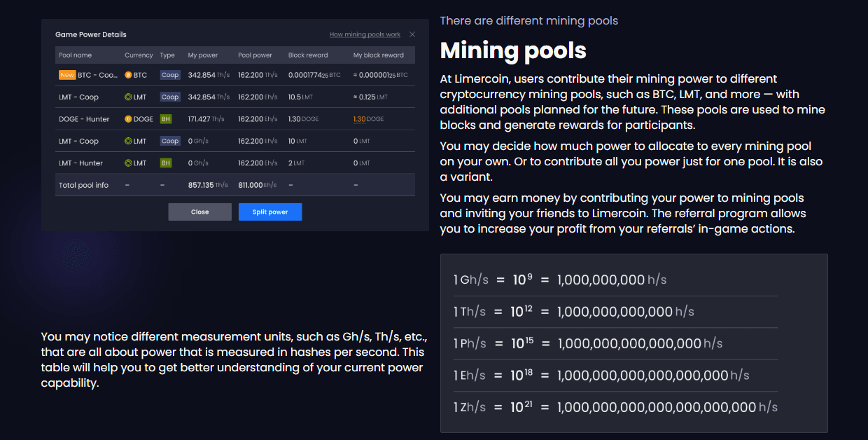
Task: Click the blue Split power button
Action: click(x=270, y=212)
